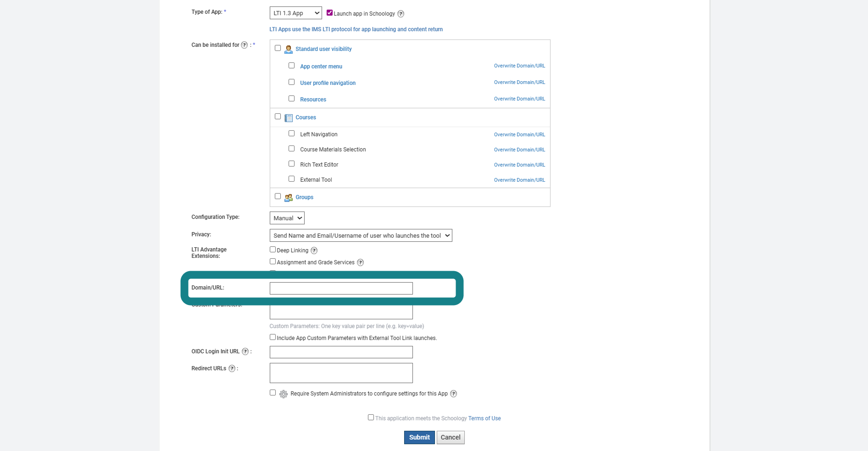Click the Groups people icon
The height and width of the screenshot is (451, 868).
pos(289,198)
